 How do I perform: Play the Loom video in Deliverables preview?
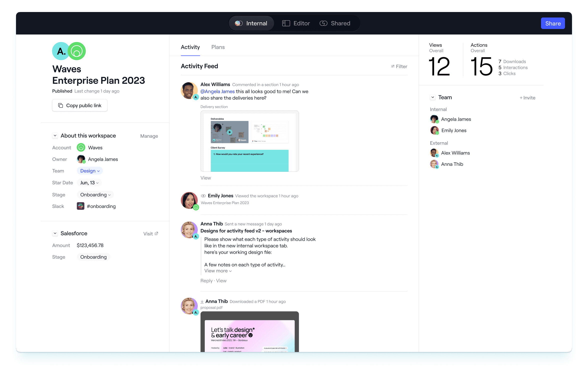[229, 132]
